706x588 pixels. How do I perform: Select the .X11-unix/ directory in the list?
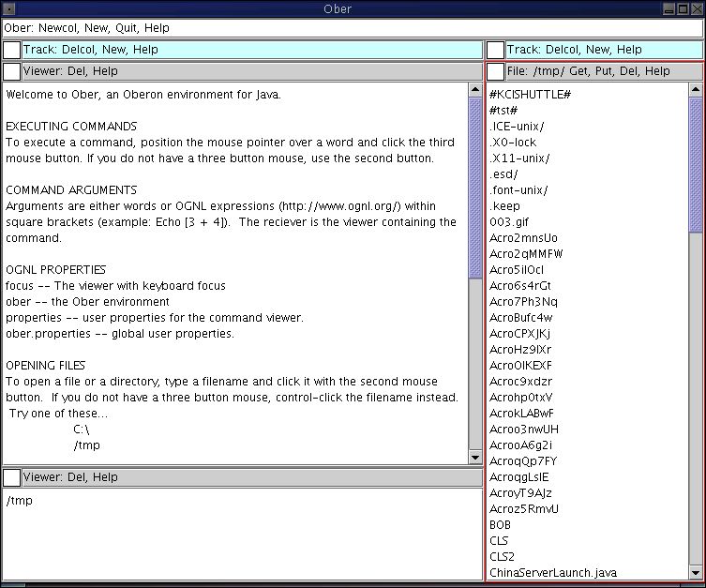[519, 158]
